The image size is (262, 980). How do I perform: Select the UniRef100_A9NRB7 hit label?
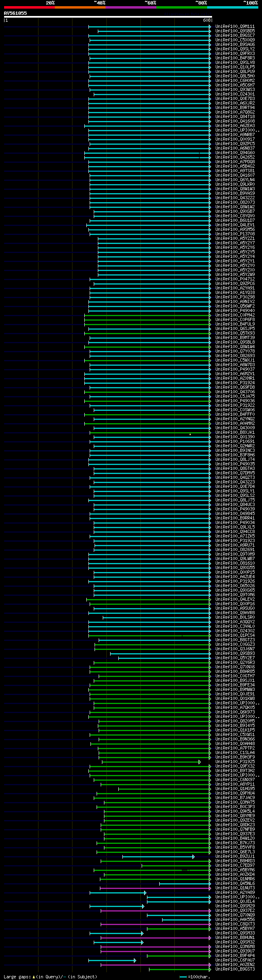pyautogui.click(x=235, y=134)
